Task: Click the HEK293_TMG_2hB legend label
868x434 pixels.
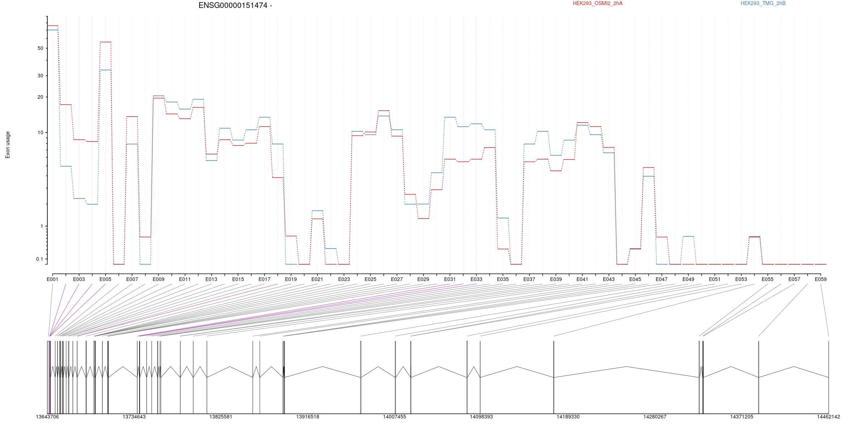Action: coord(763,4)
